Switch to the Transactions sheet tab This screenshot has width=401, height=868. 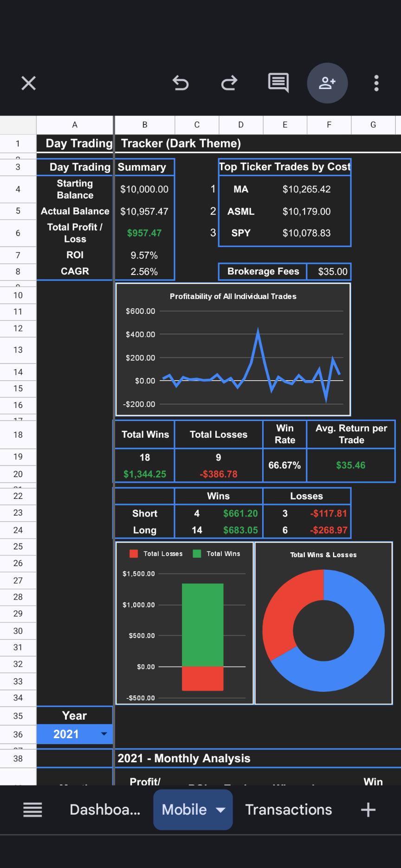[288, 810]
